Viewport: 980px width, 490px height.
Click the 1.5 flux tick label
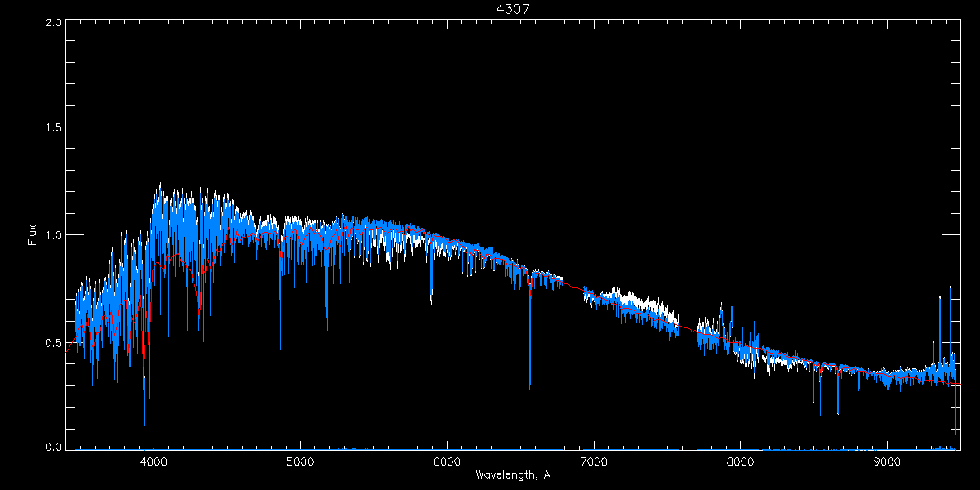tap(52, 128)
